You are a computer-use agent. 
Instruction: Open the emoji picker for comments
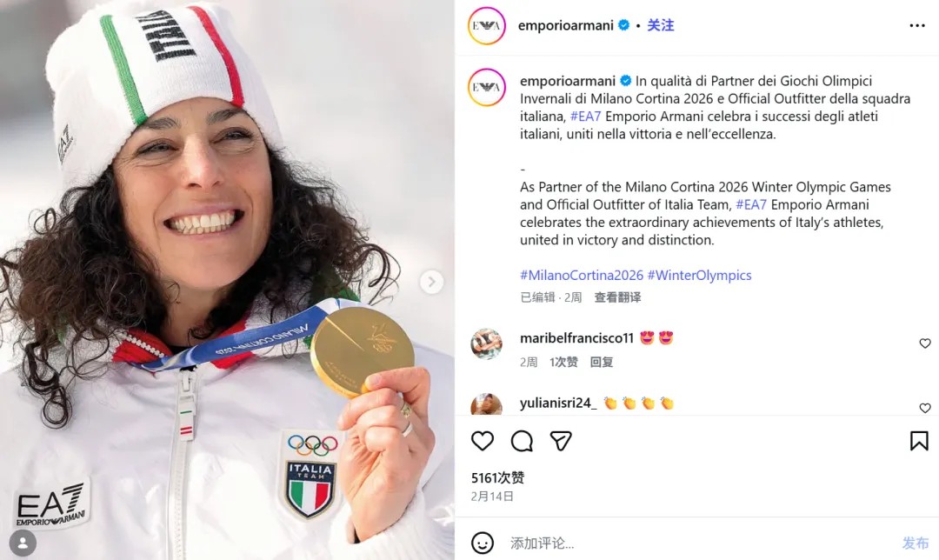482,543
